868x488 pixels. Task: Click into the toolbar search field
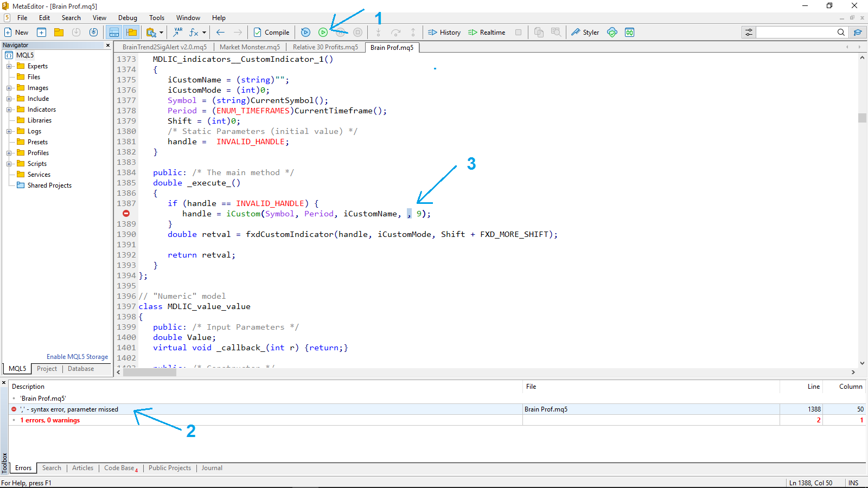click(x=795, y=33)
